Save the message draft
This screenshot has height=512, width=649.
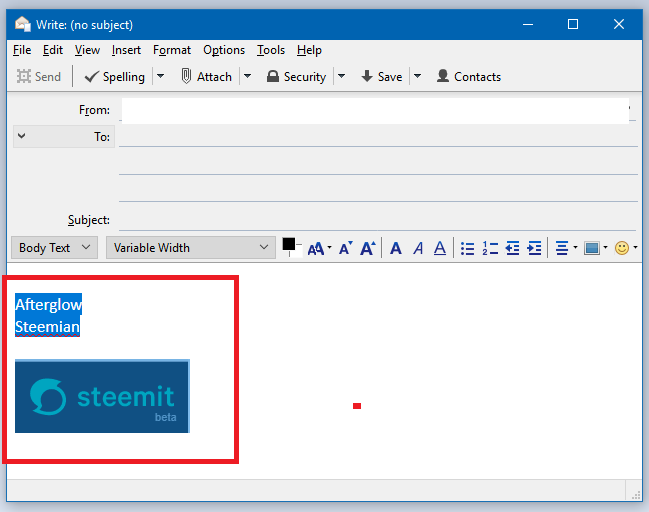point(381,77)
